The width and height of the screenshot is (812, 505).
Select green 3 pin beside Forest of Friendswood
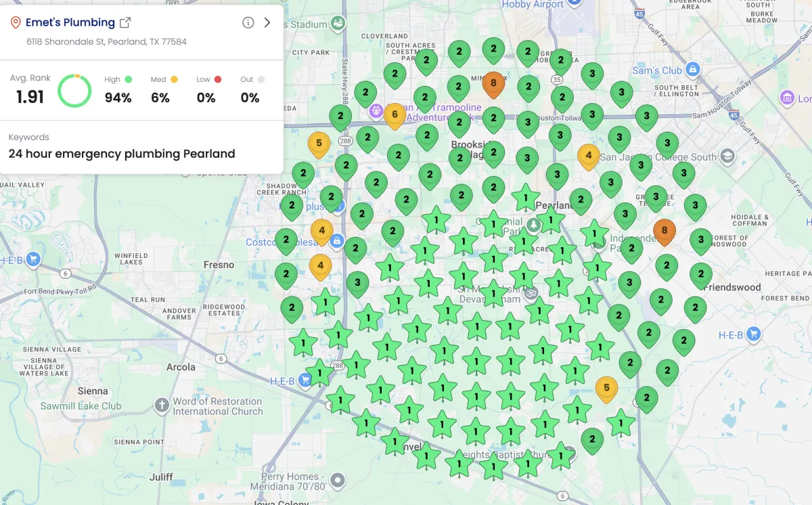click(x=701, y=240)
